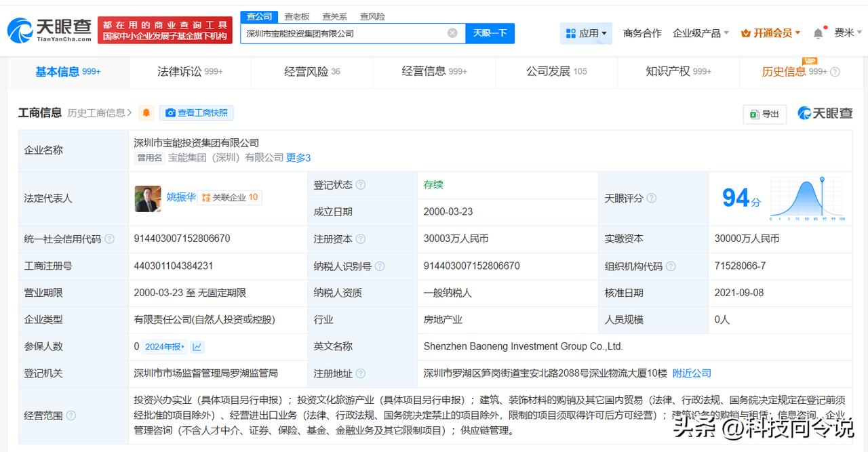Click the orange alert bell beside 历史工商信息

point(146,112)
